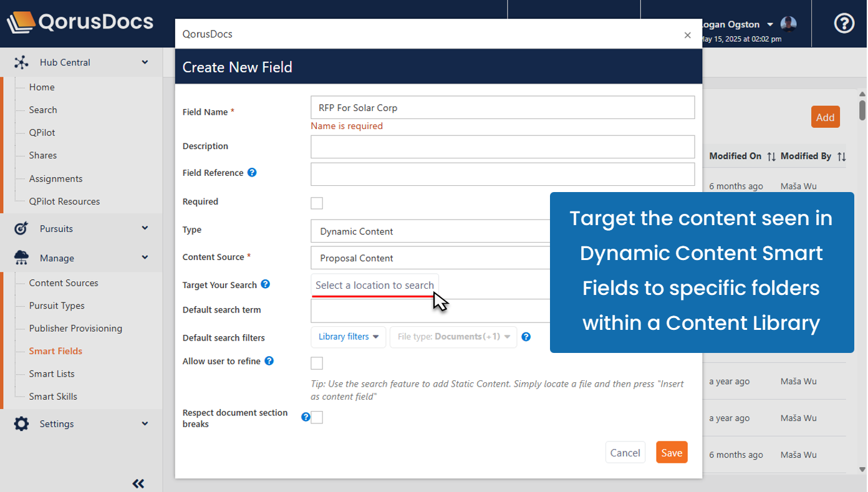Collapse the sidebar with double chevron icon
868x492 pixels.
138,483
